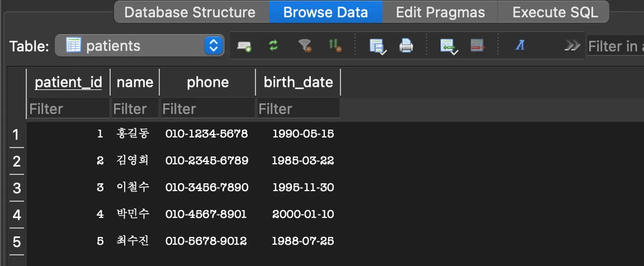Image resolution: width=644 pixels, height=266 pixels.
Task: Select row header 4
Action: coord(16,215)
